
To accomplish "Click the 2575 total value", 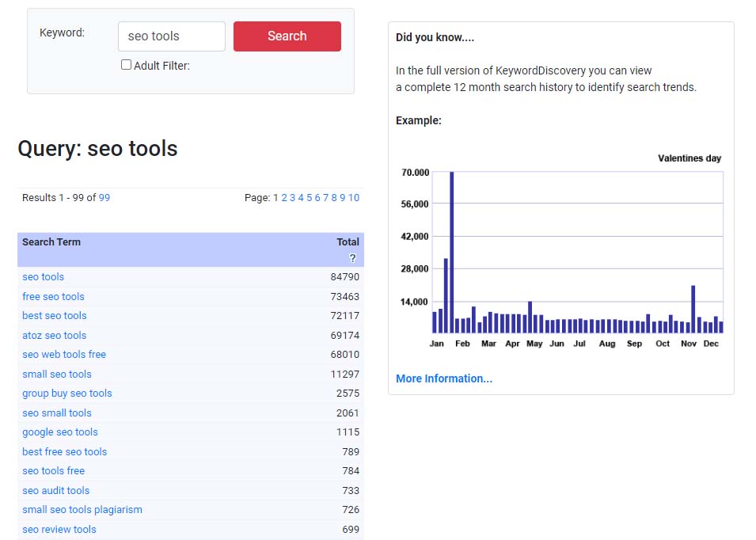I will click(348, 394).
